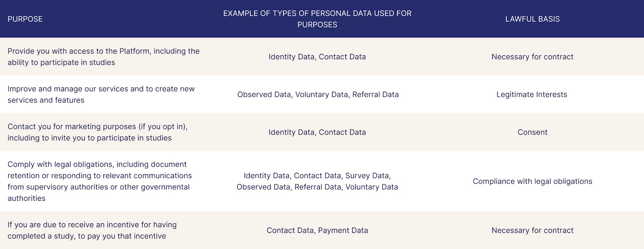The image size is (644, 249).
Task: Click 'Identity Data, Contact Data' in Platform access row
Action: tap(317, 57)
